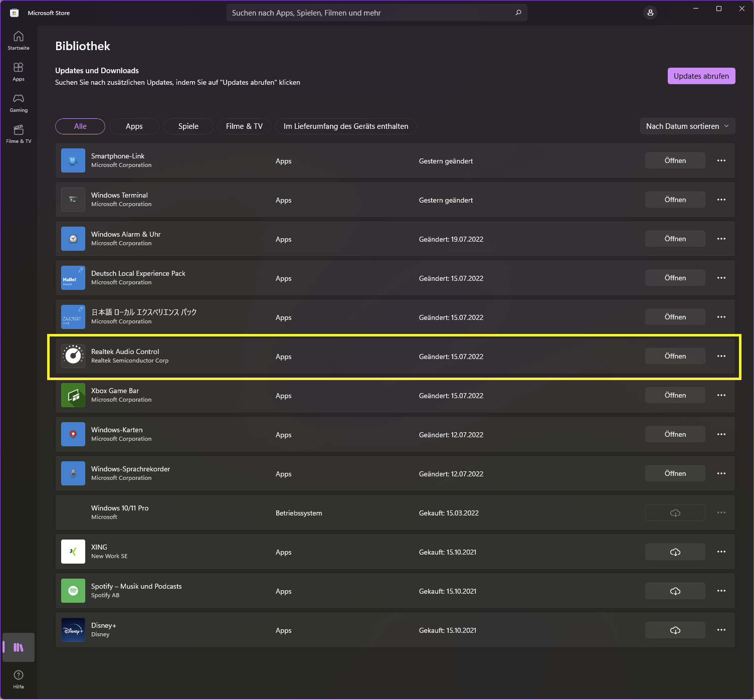The height and width of the screenshot is (700, 754).
Task: Open Smartphone-Link with its Öffnen button
Action: pyautogui.click(x=675, y=160)
